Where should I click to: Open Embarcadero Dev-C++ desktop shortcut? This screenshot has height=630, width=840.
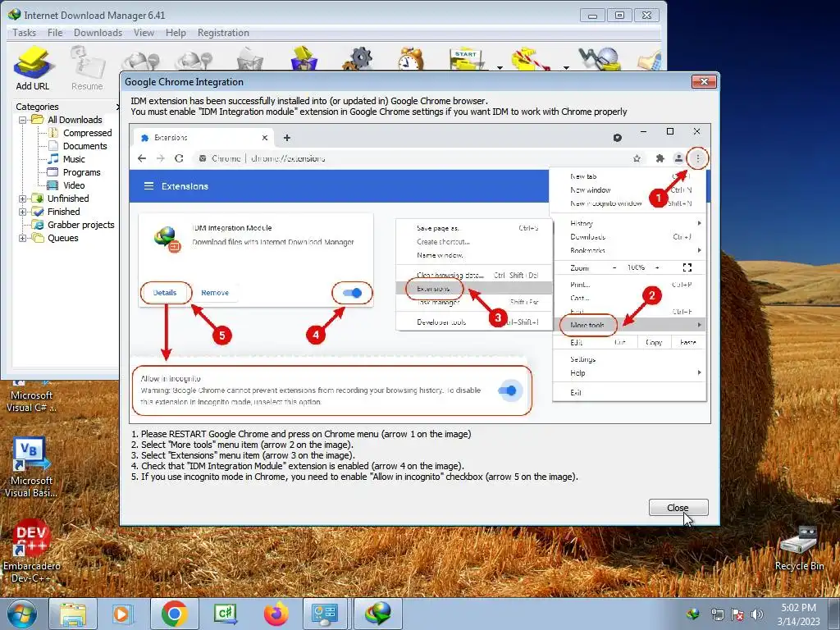31,551
